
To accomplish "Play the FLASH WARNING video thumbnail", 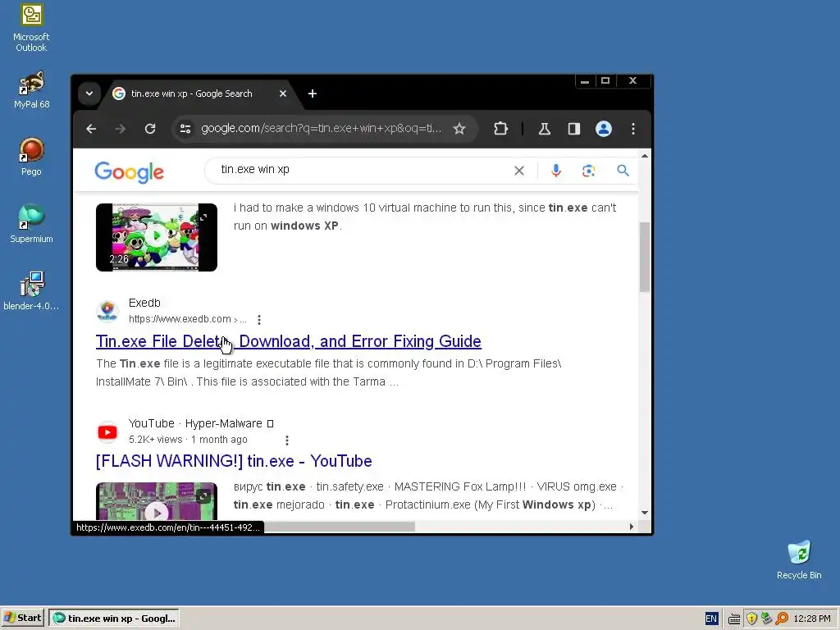I will [157, 501].
